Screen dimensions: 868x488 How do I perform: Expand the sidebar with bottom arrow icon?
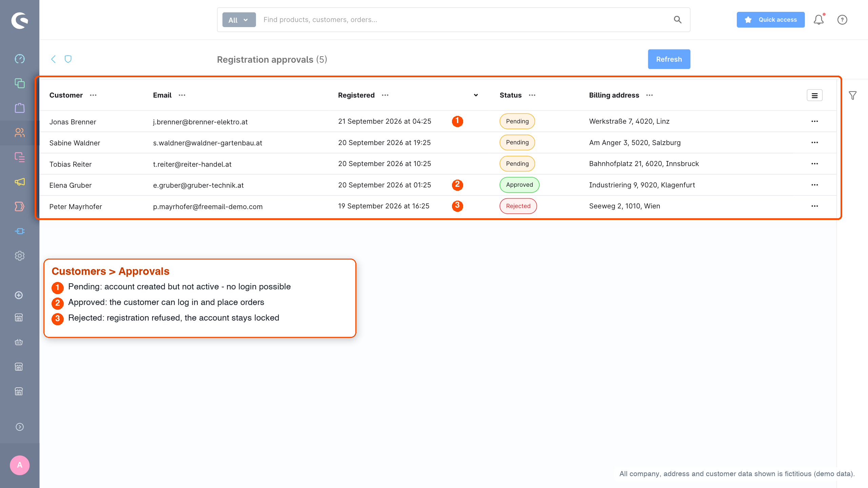click(x=20, y=427)
